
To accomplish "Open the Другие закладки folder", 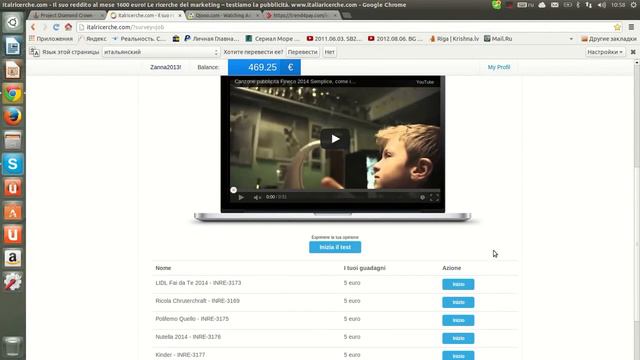I will pyautogui.click(x=609, y=39).
